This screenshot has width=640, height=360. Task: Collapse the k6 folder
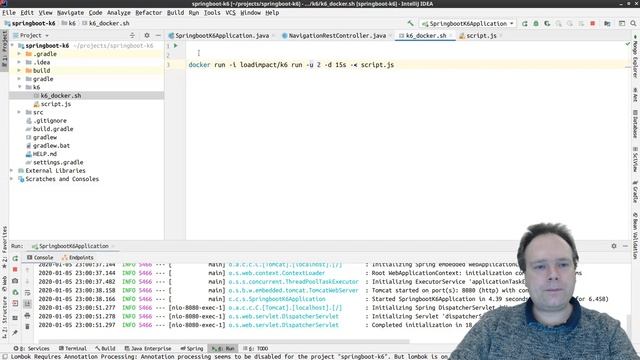[19, 87]
